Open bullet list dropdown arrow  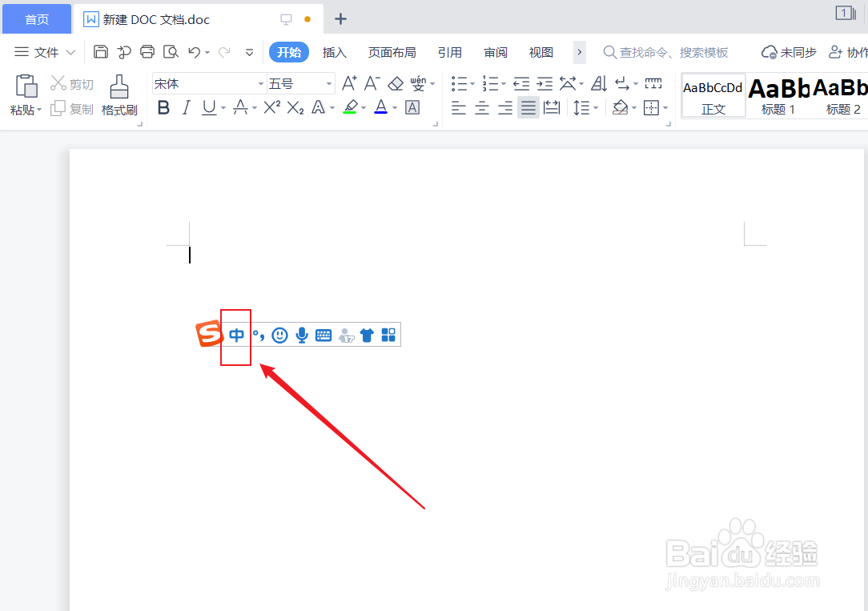(x=472, y=84)
